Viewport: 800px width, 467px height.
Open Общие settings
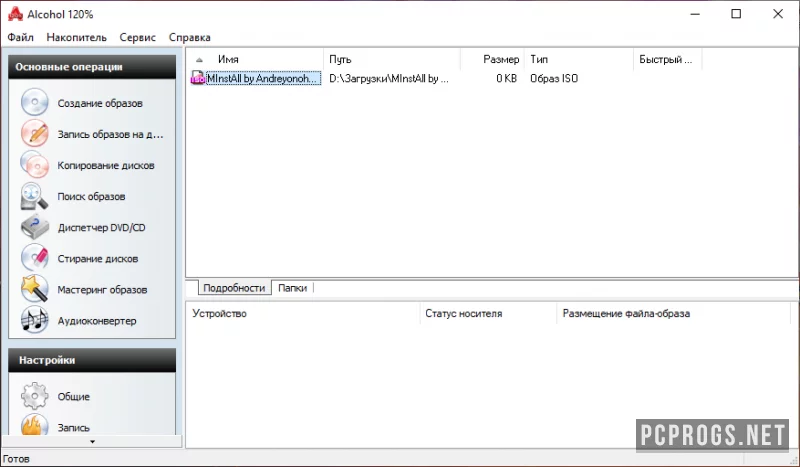point(73,397)
